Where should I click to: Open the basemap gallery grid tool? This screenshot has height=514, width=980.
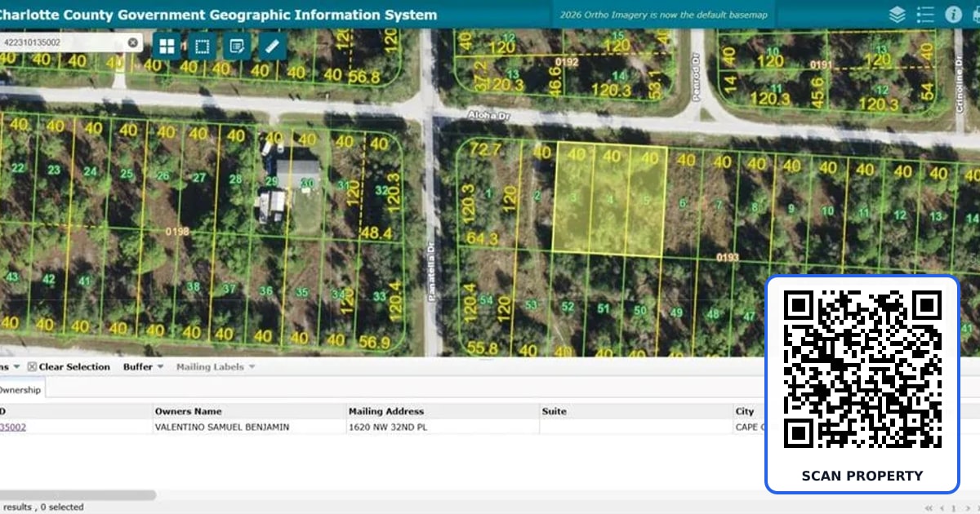click(x=167, y=47)
